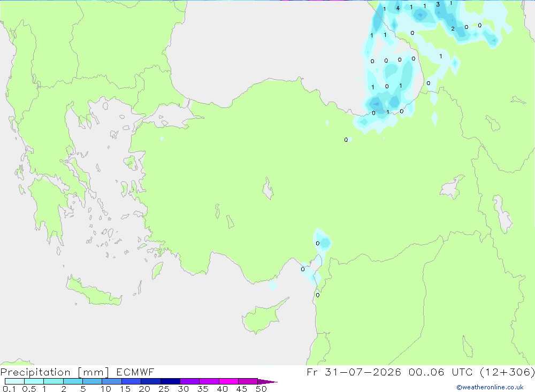The height and width of the screenshot is (392, 535).
Task: Click the 10–15 mm legend color swatch
Action: tap(112, 381)
